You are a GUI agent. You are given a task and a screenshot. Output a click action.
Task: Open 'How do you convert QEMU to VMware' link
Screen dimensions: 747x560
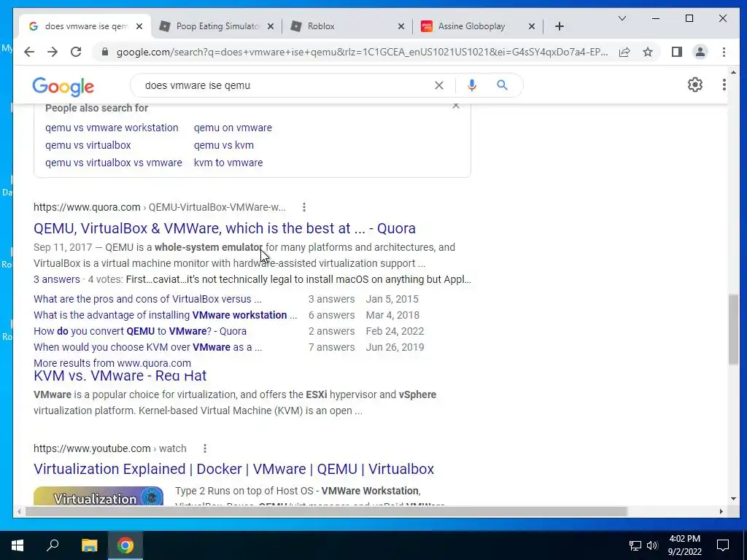(140, 331)
